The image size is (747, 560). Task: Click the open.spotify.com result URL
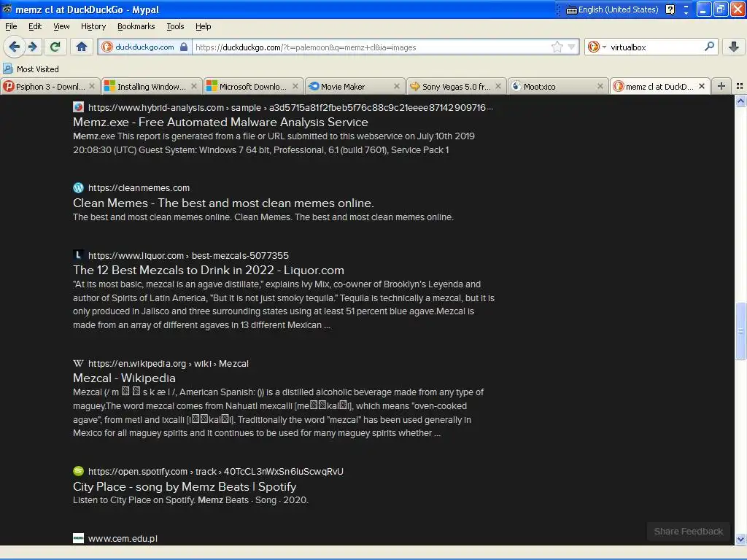point(216,472)
